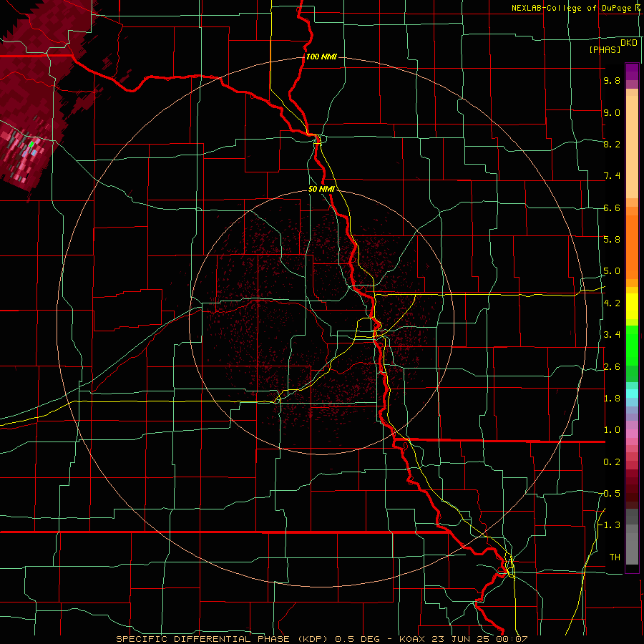The height and width of the screenshot is (644, 644).
Task: Click the 9.8 scale value
Action: point(612,80)
